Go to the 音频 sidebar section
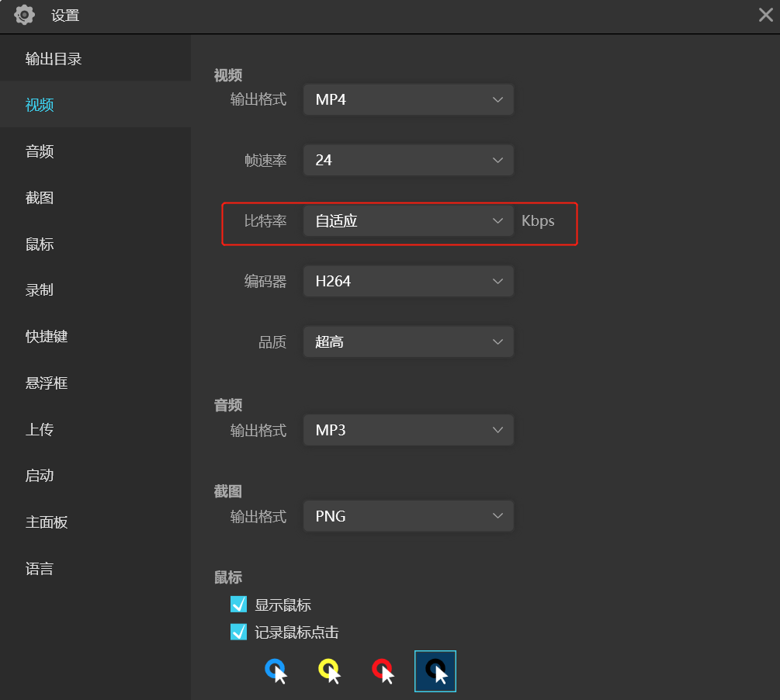This screenshot has height=700, width=780. click(x=40, y=151)
